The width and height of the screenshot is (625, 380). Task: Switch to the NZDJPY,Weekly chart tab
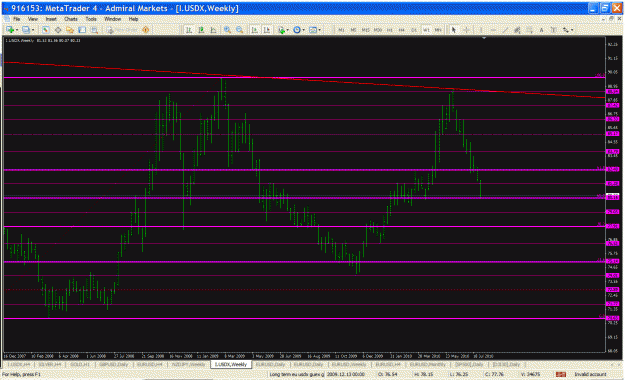coord(188,364)
